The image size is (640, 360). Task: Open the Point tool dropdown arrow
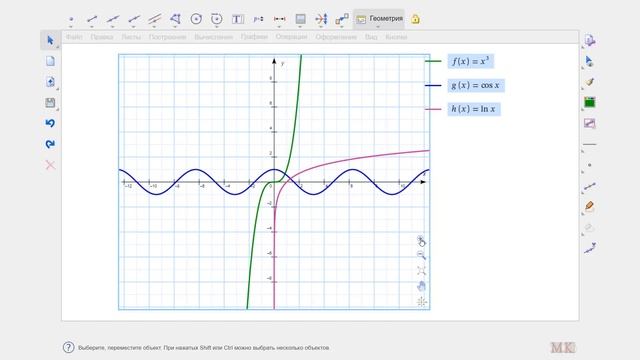click(x=71, y=27)
